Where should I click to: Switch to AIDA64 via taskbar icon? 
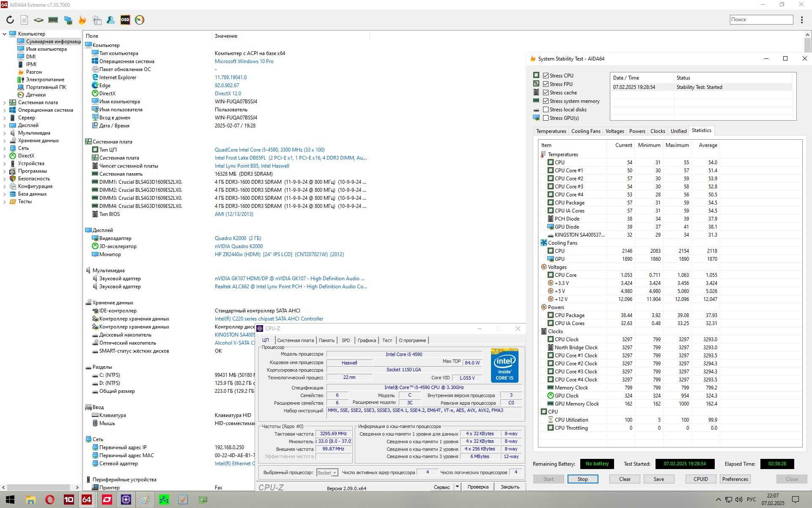click(87, 500)
